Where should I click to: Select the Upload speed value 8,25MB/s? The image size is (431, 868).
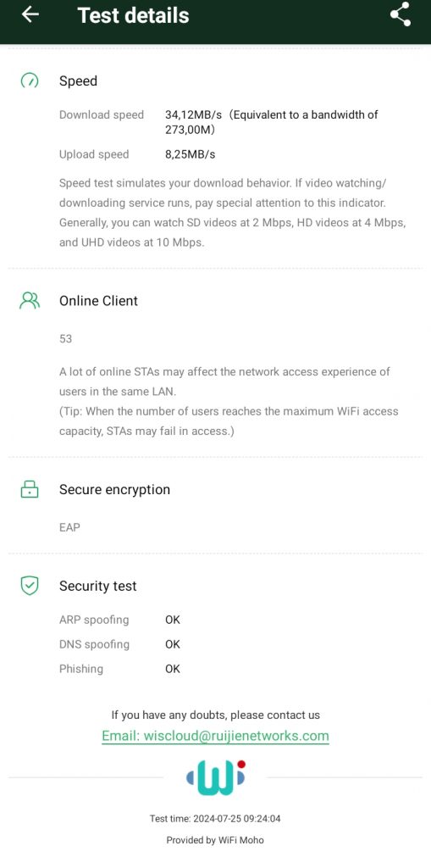tap(191, 154)
